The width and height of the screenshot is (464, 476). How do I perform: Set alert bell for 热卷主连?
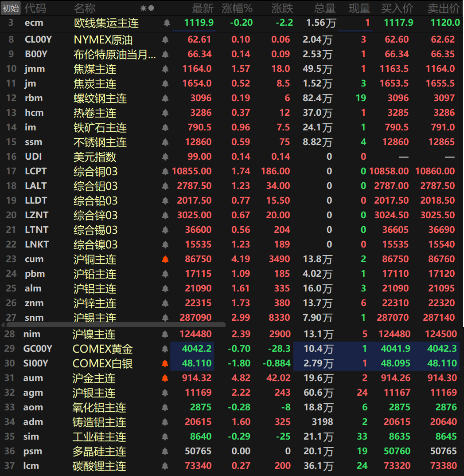point(165,113)
